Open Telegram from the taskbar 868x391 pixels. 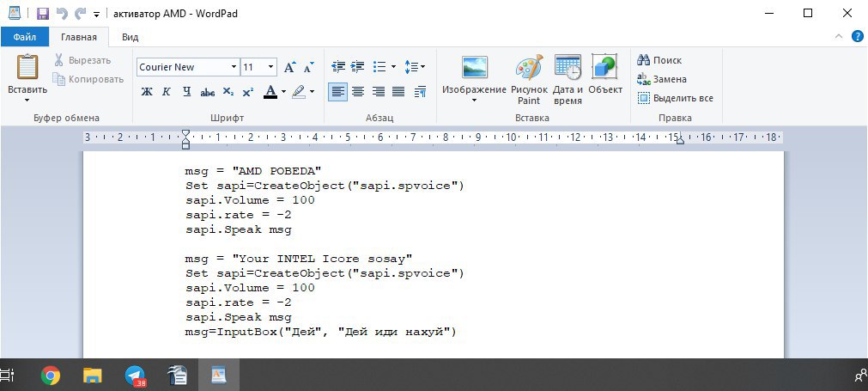click(135, 376)
